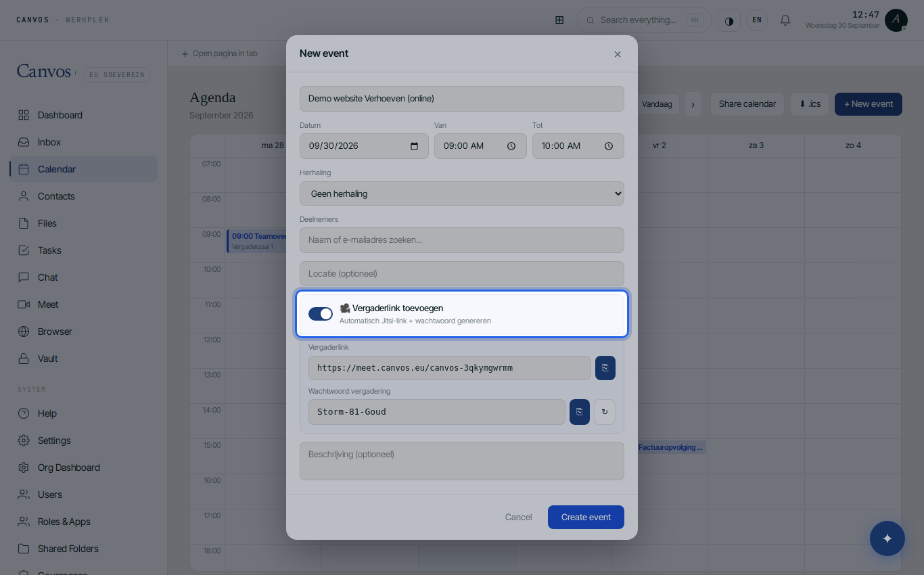Click the Locatie field

click(x=462, y=274)
